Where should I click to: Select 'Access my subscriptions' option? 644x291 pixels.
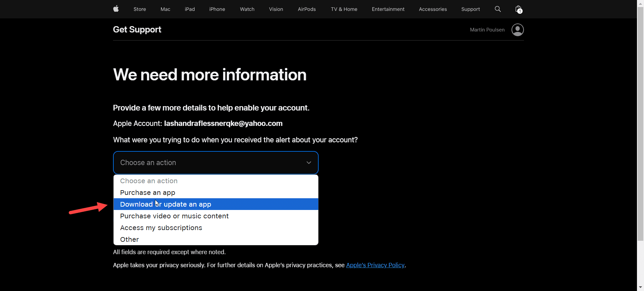(216, 228)
